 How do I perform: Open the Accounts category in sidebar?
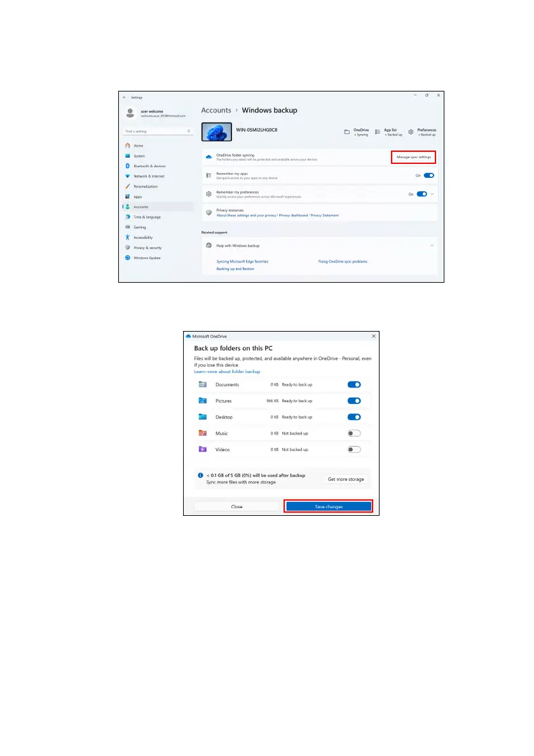coord(140,206)
